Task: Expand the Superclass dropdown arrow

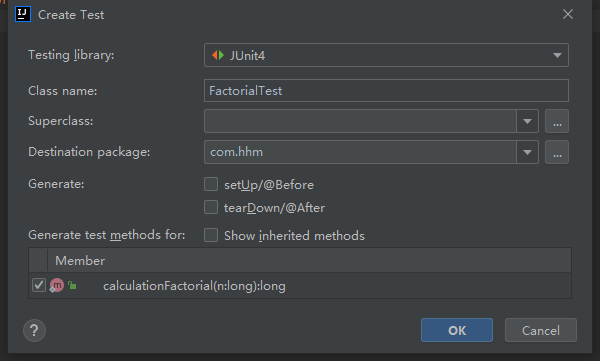Action: click(527, 121)
